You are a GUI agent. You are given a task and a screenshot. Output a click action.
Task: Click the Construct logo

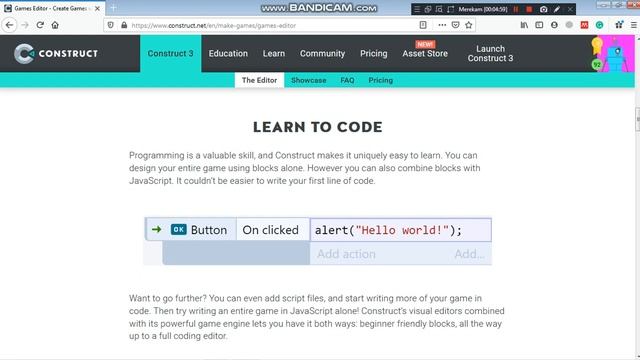56,53
